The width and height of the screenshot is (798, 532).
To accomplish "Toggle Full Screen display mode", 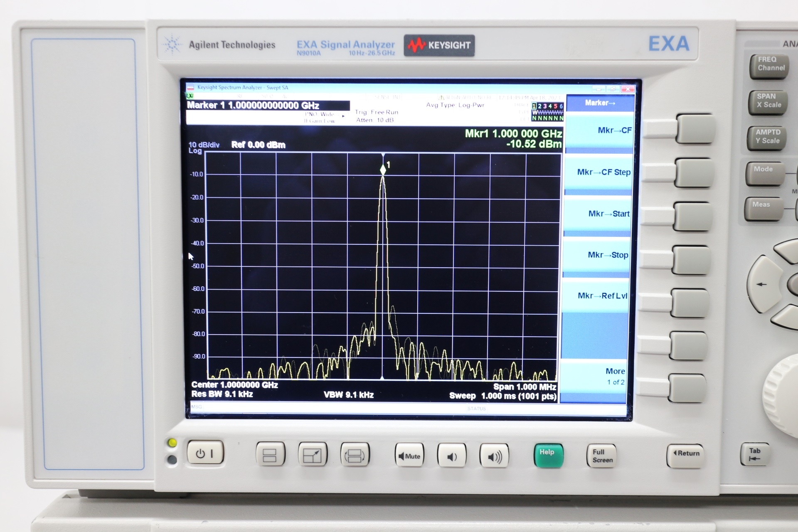I will 602,456.
